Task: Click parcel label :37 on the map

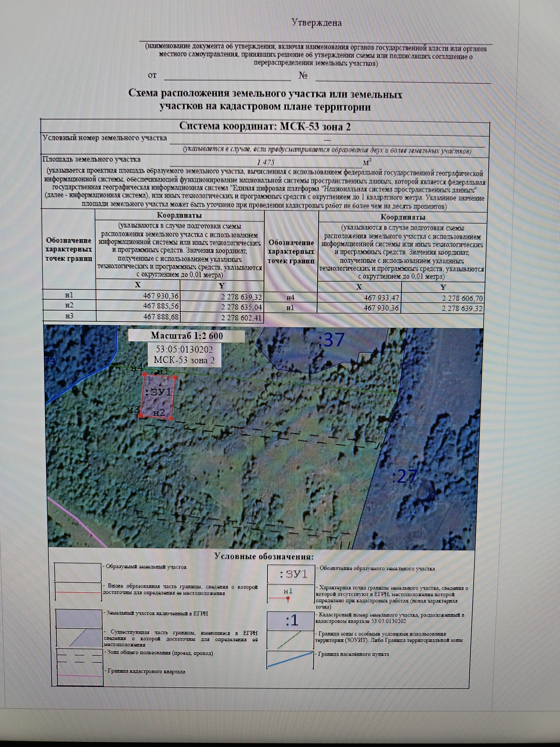Action: click(331, 339)
